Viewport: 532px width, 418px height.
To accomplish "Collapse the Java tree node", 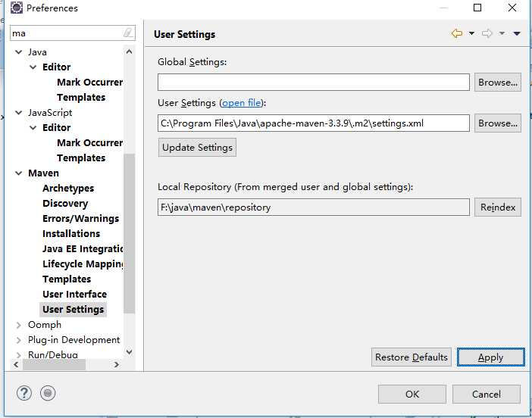I will click(19, 52).
